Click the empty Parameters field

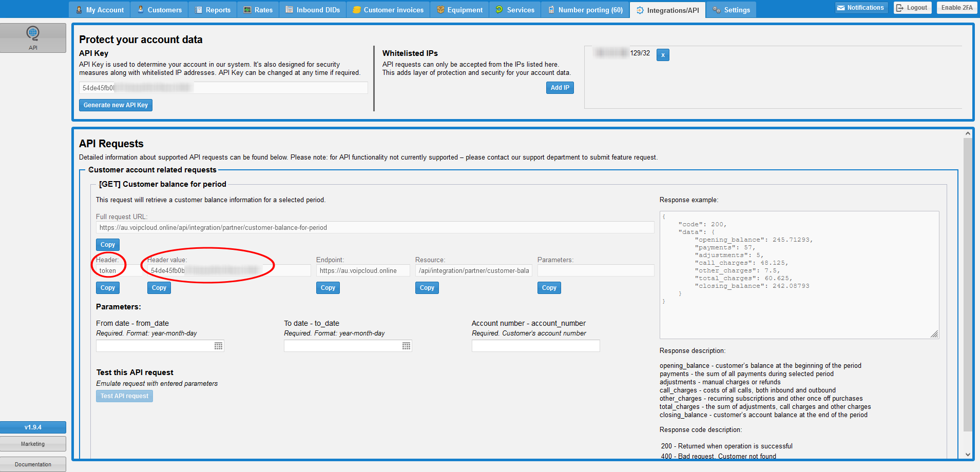click(x=595, y=270)
